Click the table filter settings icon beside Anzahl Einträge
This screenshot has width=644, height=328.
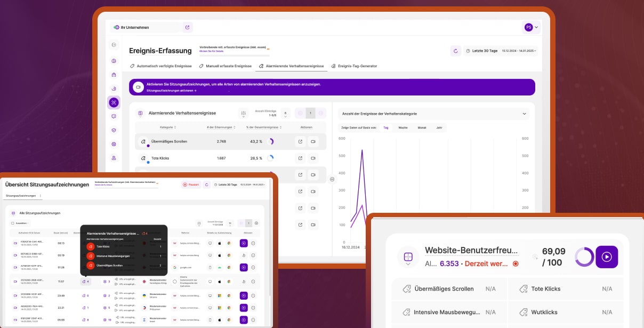click(x=244, y=113)
